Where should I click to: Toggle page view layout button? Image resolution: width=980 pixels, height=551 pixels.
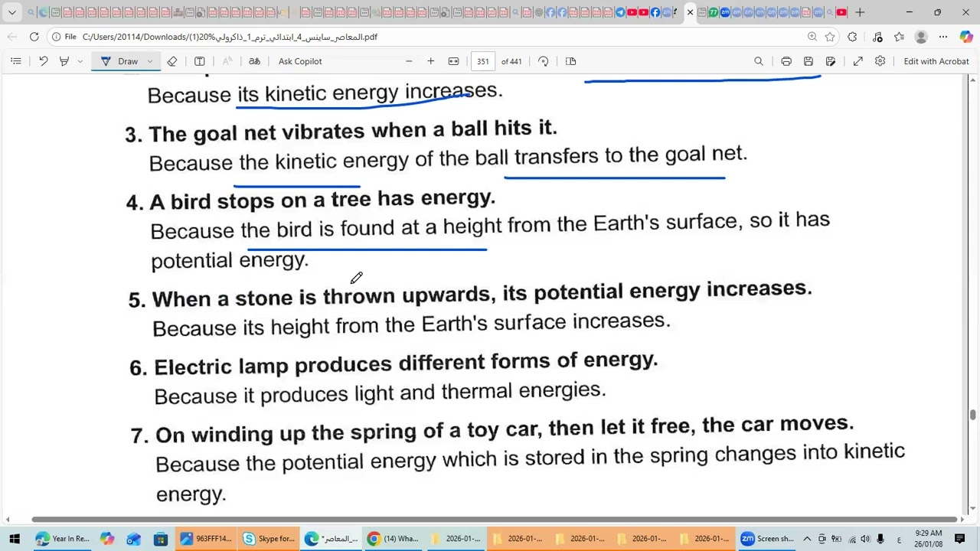click(570, 61)
